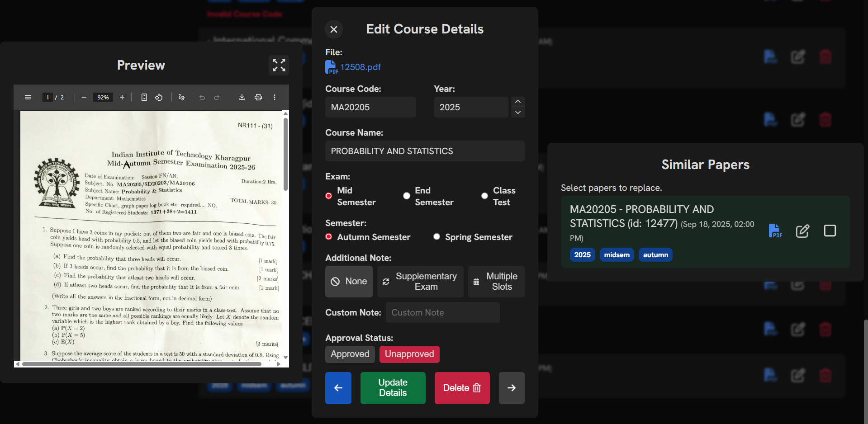Viewport: 868px width, 424px height.
Task: Decrease the Year value with down arrow
Action: pyautogui.click(x=518, y=113)
